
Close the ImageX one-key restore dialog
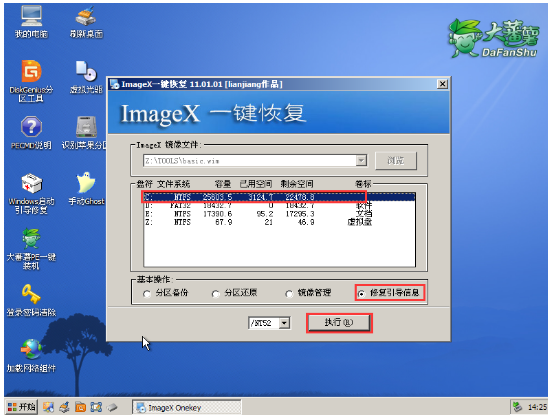(442, 84)
